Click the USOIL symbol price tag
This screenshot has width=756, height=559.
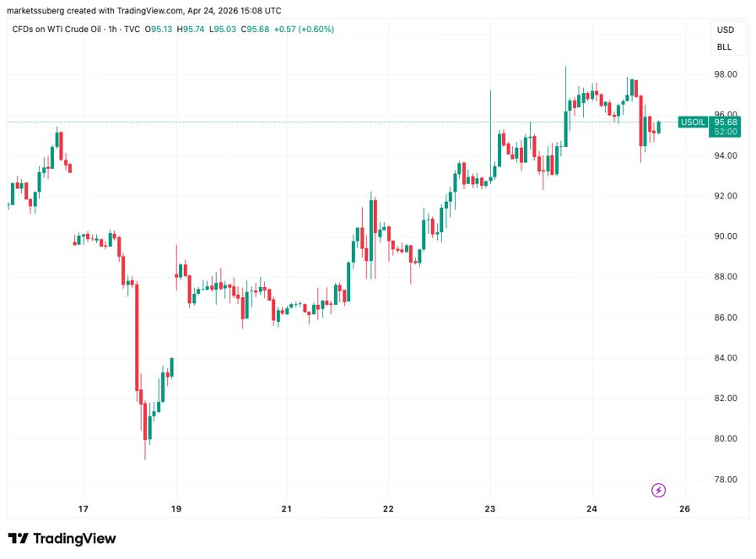click(693, 122)
